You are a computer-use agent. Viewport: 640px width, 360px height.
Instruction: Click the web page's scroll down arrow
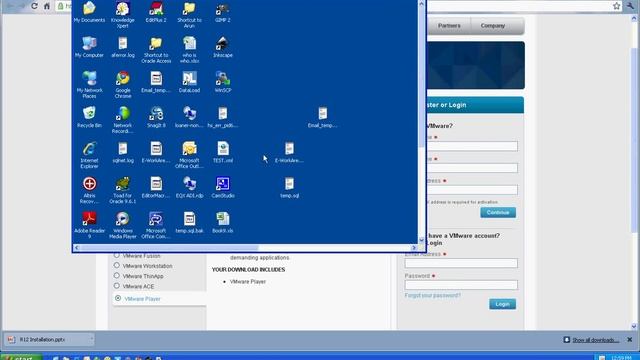[634, 326]
